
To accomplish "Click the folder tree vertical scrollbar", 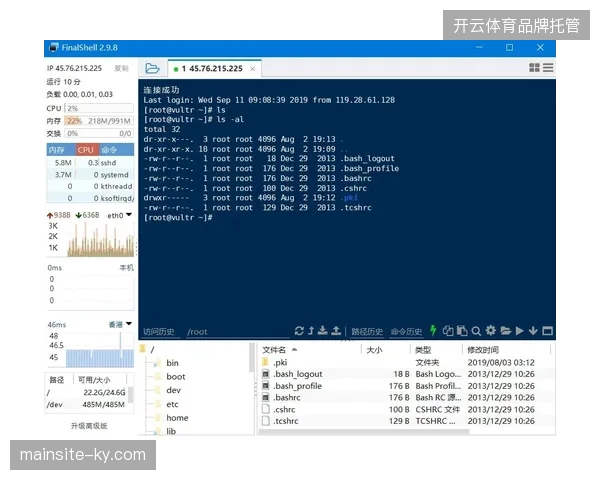I will coord(252,358).
